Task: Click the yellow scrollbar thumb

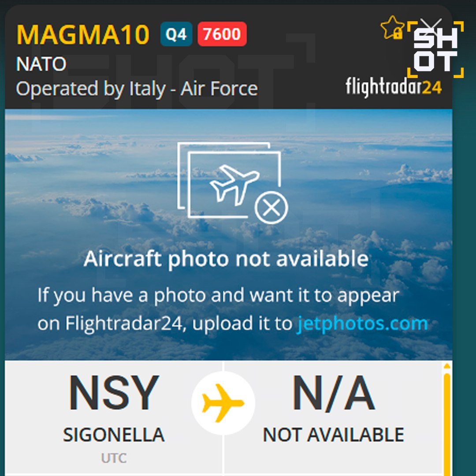Action: click(447, 425)
